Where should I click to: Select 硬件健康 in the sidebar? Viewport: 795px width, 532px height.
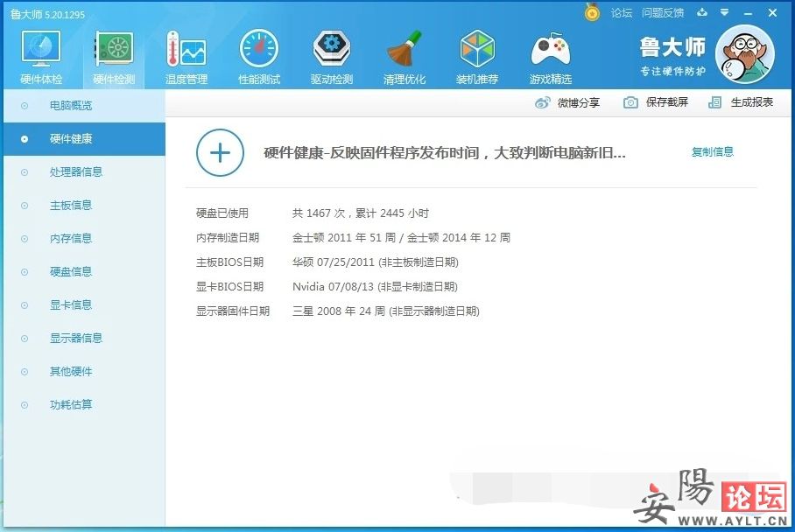point(84,139)
